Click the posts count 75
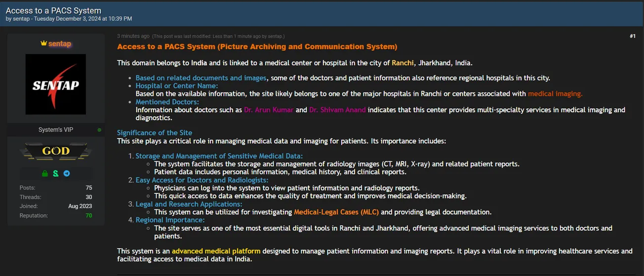This screenshot has width=644, height=276. tap(88, 188)
